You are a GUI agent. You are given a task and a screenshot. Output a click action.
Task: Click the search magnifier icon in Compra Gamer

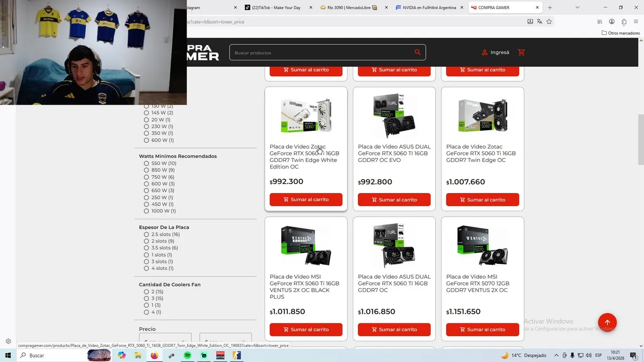click(418, 52)
